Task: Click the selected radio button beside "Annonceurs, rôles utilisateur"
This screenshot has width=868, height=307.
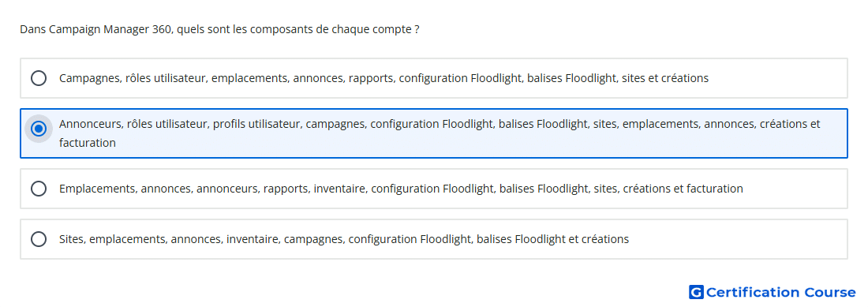Action: pos(39,129)
